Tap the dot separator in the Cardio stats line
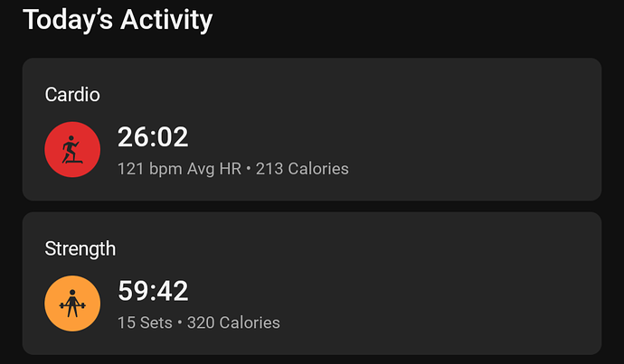 [249, 169]
